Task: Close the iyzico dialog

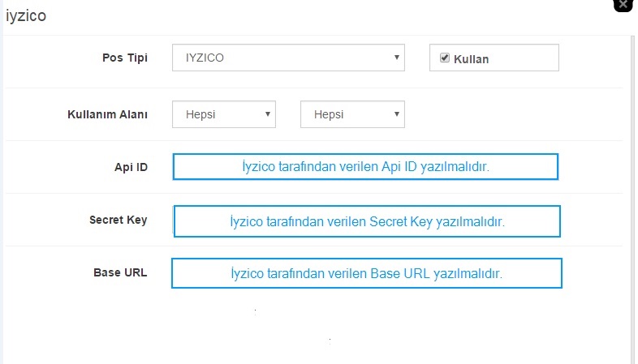Action: [x=623, y=5]
